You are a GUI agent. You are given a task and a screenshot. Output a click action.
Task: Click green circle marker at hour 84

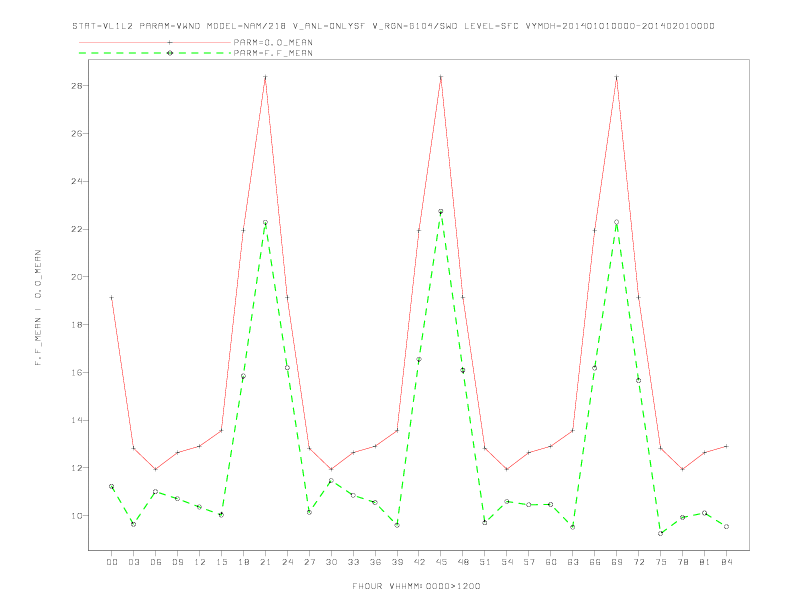(726, 527)
